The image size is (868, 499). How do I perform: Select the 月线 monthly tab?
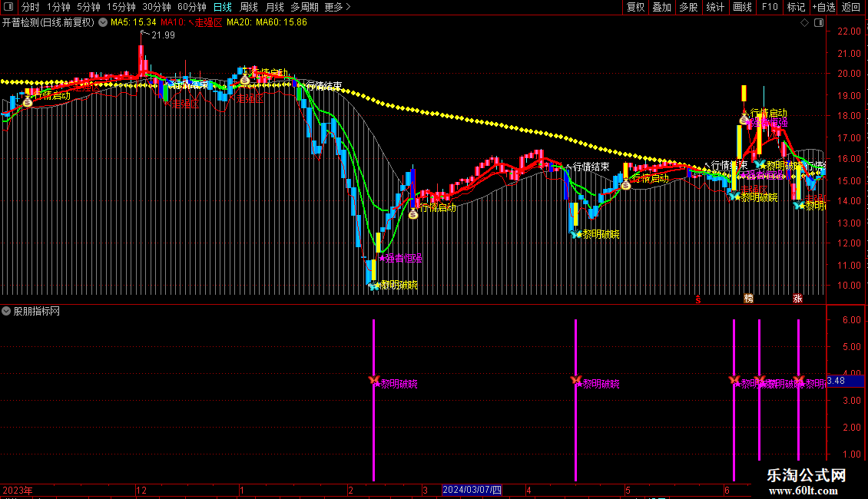click(274, 7)
